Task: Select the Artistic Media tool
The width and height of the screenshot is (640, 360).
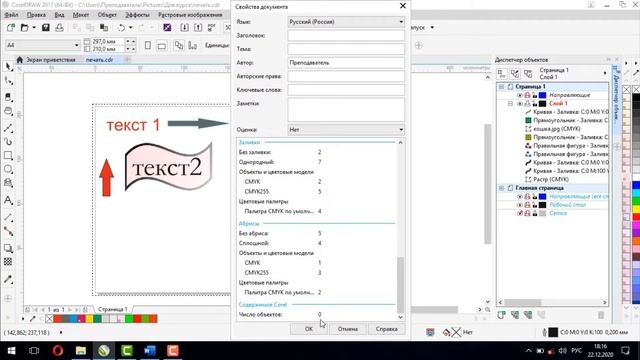Action: point(8,142)
